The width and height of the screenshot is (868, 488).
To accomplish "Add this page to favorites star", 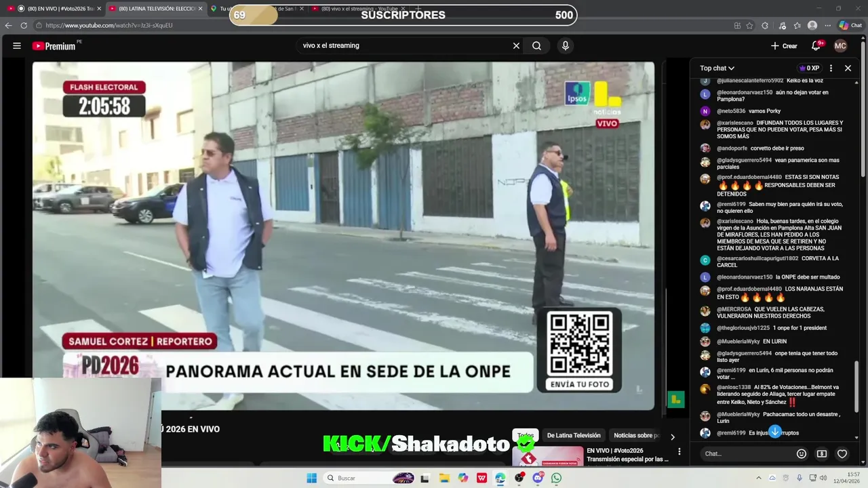I will pyautogui.click(x=749, y=25).
